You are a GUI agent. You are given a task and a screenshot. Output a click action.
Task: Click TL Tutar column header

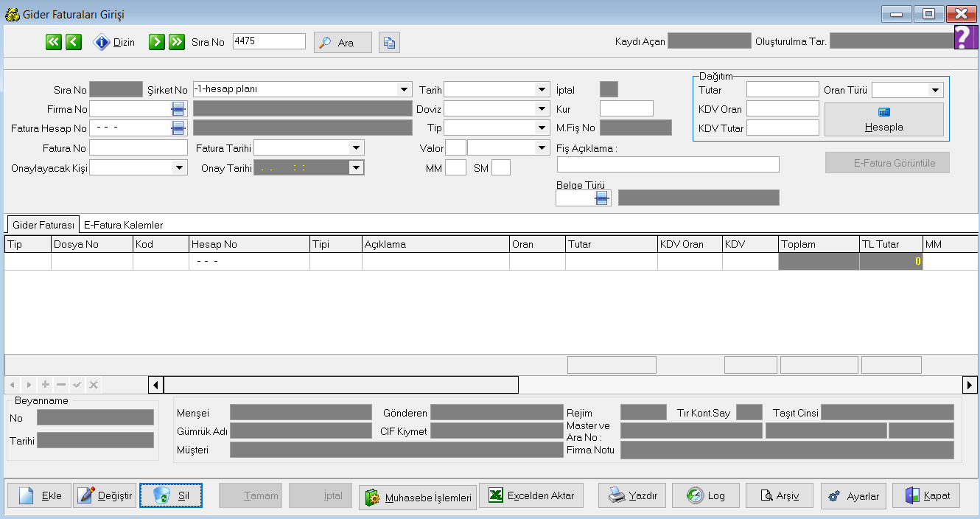tap(891, 244)
